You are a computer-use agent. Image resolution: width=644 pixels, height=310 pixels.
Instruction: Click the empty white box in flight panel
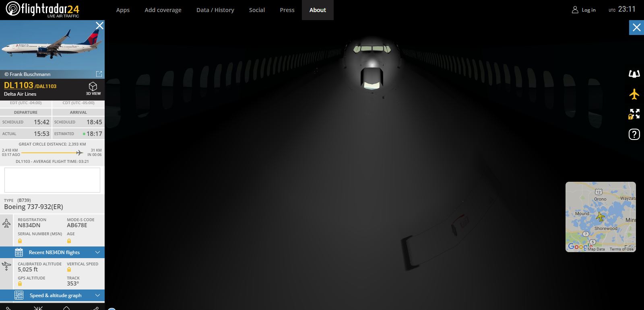click(x=52, y=180)
